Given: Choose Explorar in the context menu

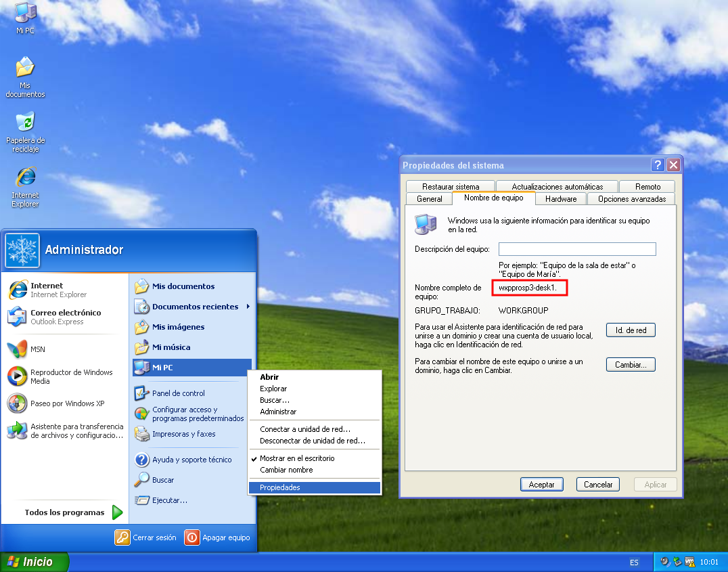Looking at the screenshot, I should pyautogui.click(x=315, y=389).
